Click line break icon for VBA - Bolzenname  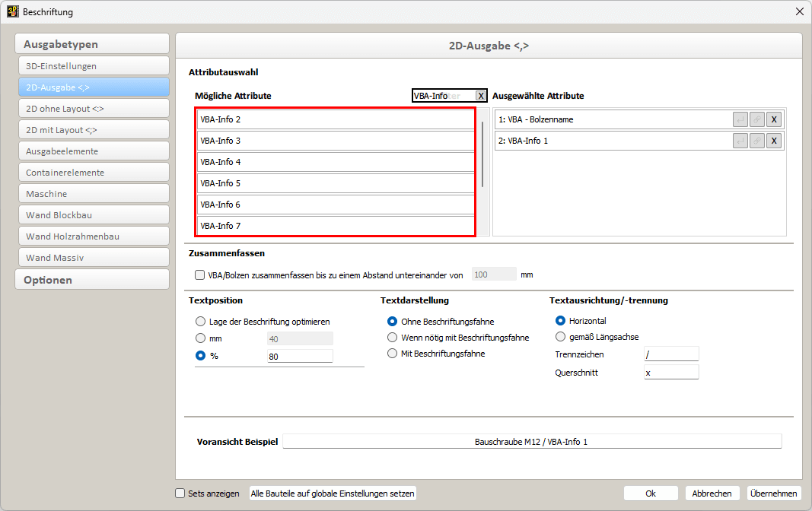740,119
